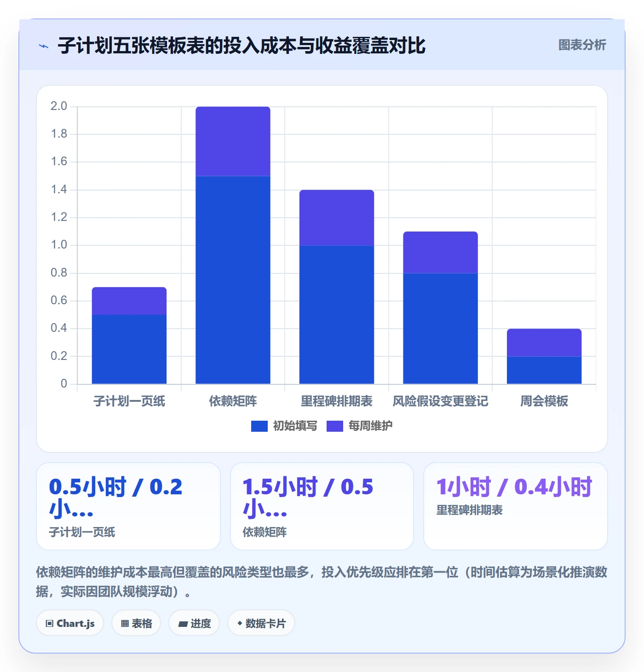644x672 pixels.
Task: Click the 初始填写 bar segment for 依赖矩阵
Action: point(233,280)
